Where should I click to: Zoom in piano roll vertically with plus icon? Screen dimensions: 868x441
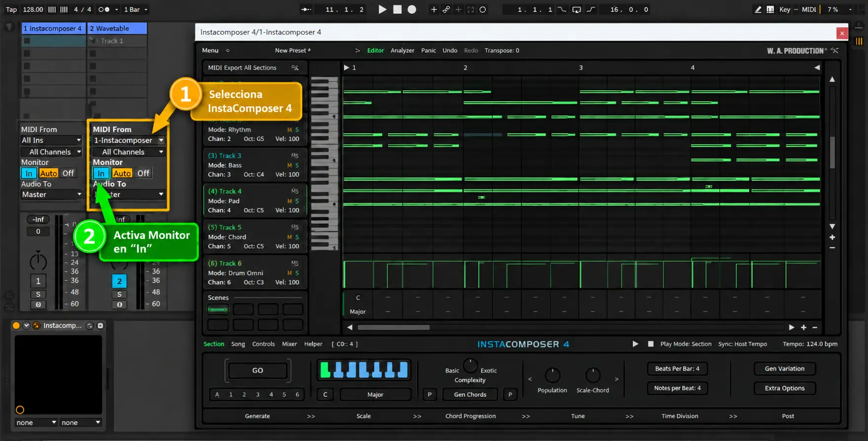coord(832,237)
